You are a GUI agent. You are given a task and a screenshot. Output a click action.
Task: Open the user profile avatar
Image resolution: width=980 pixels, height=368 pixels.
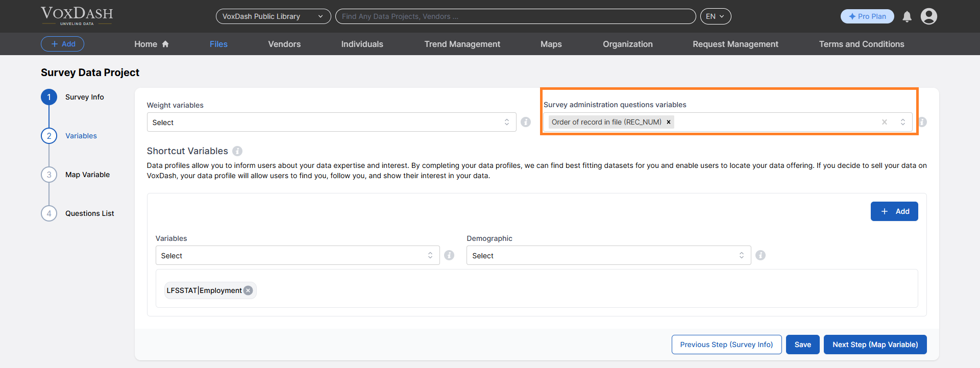tap(929, 16)
